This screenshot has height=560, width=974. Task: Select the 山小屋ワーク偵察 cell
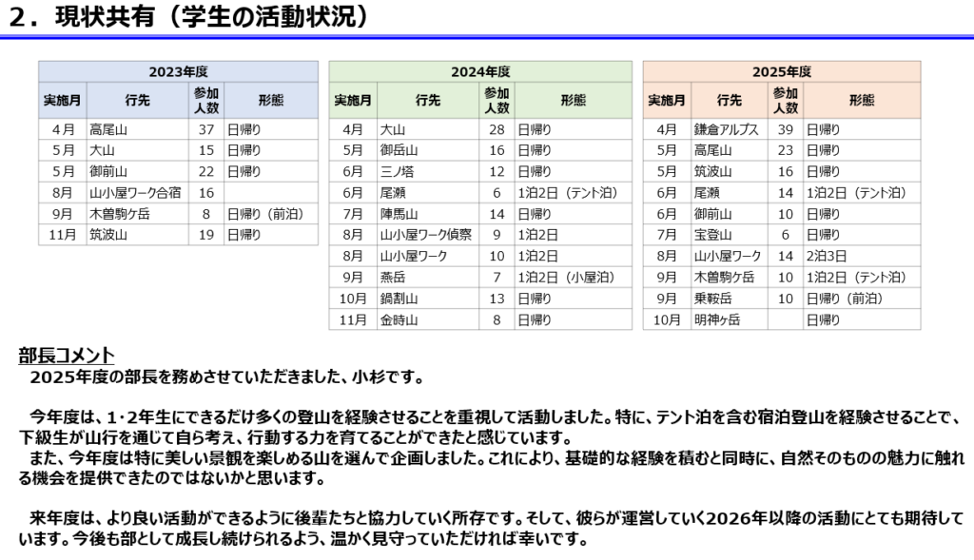coord(425,235)
